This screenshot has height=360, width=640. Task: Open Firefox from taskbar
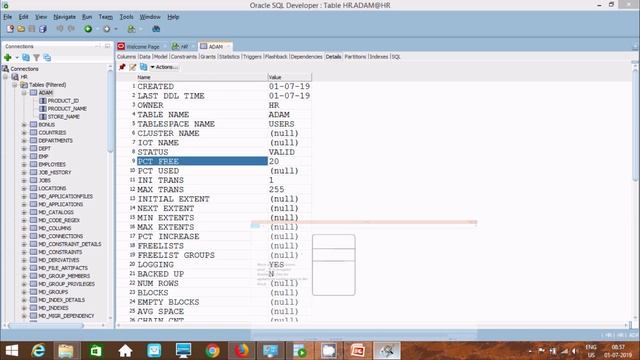(241, 351)
